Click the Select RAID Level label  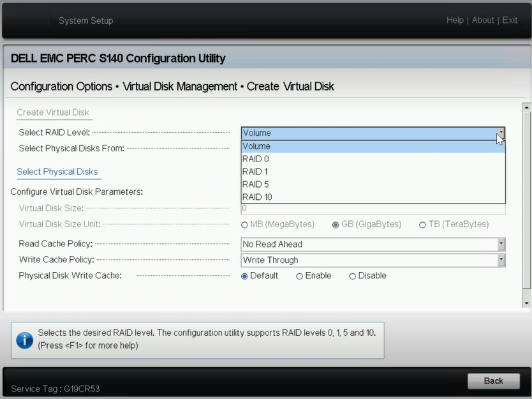pyautogui.click(x=54, y=132)
